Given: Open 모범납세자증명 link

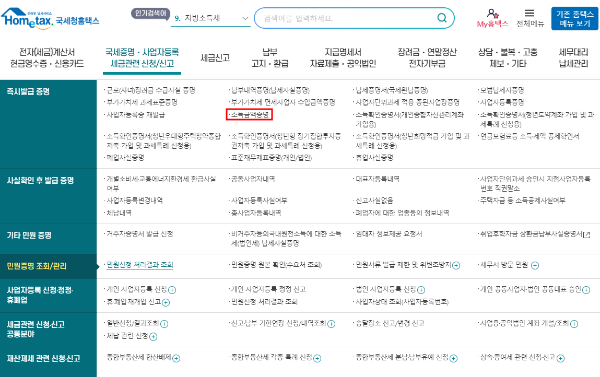Looking at the screenshot, I should click(502, 90).
